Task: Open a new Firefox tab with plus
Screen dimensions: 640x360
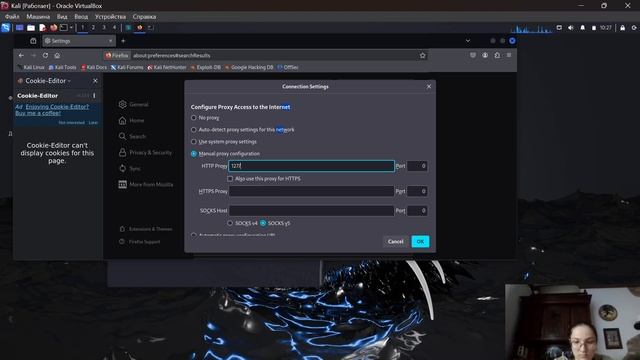Action: coord(123,41)
